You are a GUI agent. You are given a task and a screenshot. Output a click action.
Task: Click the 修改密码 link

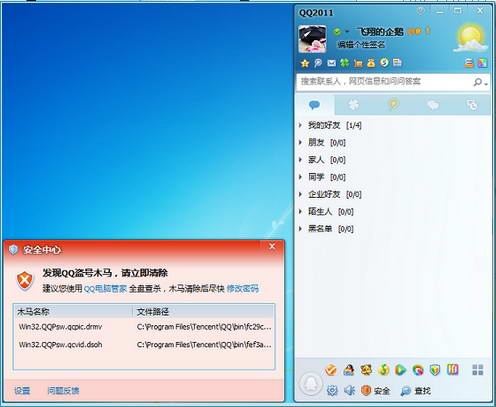point(242,288)
